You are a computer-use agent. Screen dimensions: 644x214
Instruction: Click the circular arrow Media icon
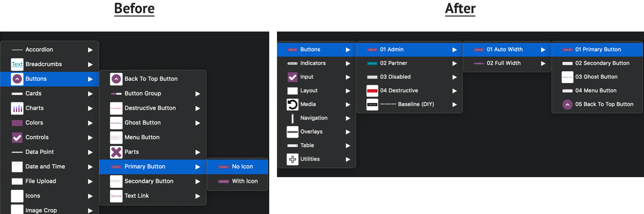tap(292, 104)
